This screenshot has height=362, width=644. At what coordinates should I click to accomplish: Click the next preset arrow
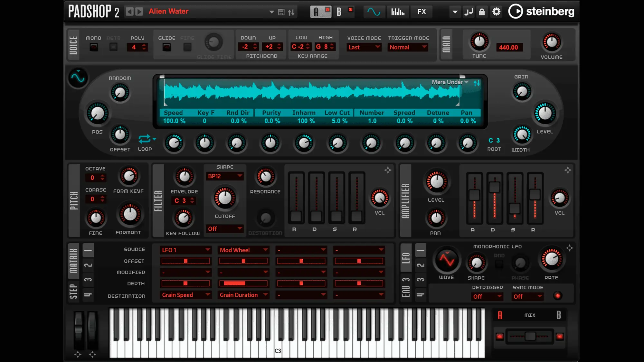(139, 11)
